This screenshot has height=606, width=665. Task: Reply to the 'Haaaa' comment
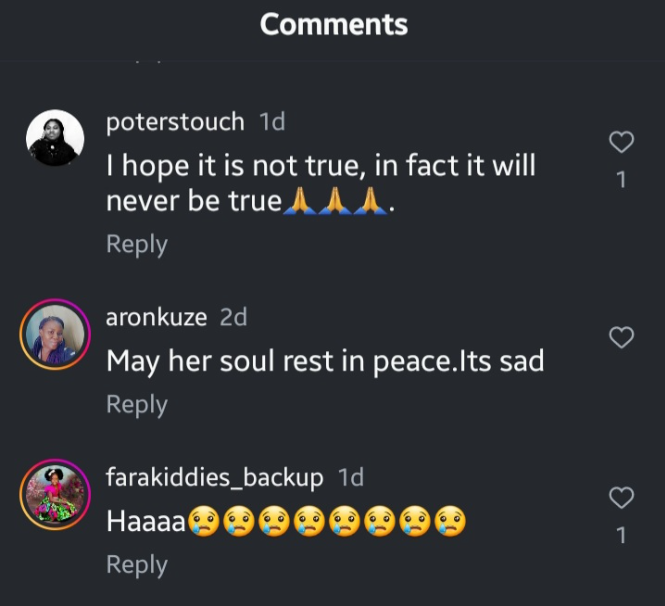point(137,564)
